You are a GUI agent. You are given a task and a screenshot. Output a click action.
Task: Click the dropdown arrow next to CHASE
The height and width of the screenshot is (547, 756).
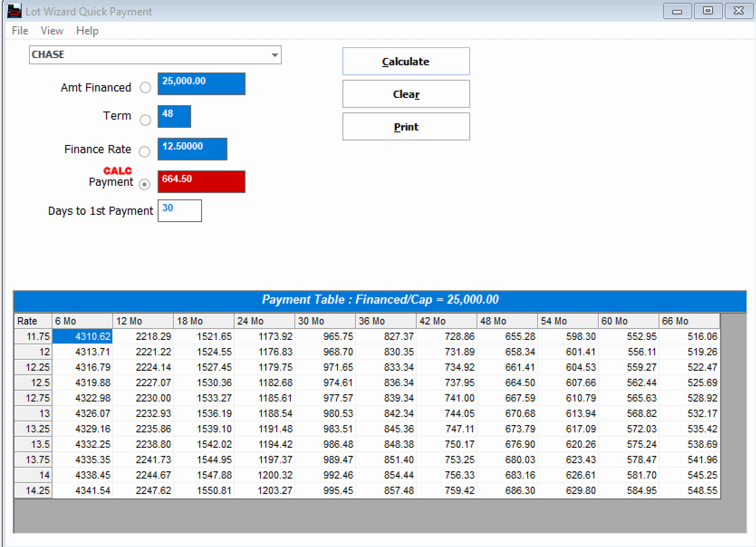(x=275, y=54)
